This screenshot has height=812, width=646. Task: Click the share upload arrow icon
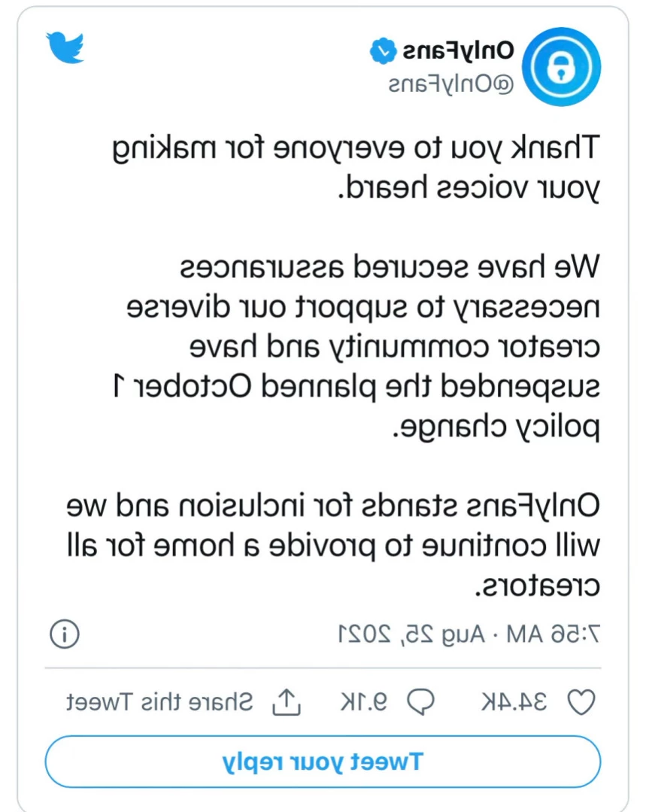287,702
